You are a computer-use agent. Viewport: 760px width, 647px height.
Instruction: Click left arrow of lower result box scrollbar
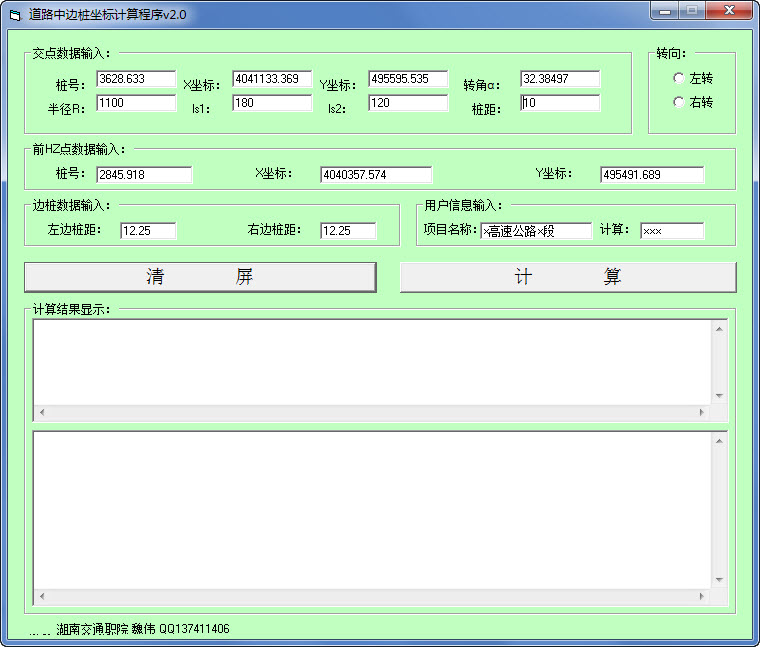tap(42, 596)
